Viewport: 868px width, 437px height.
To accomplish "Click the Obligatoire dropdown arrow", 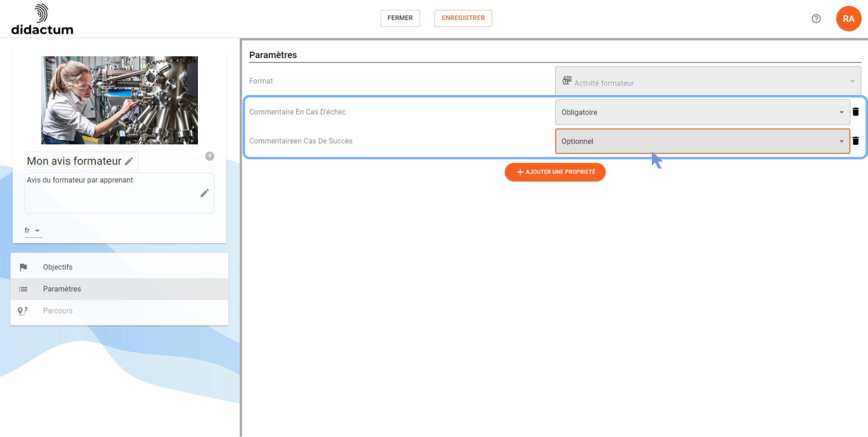I will tap(841, 113).
